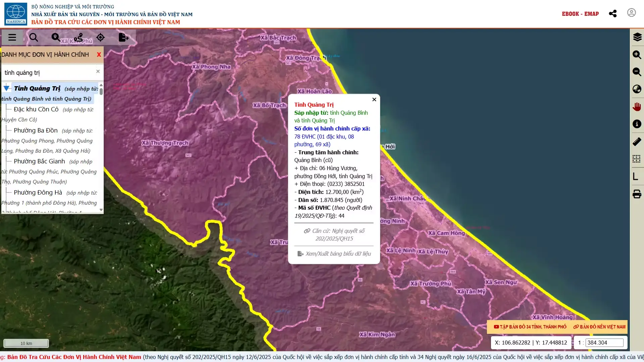Open the map layers panel
Screen dimensions: 644x362
(637, 37)
